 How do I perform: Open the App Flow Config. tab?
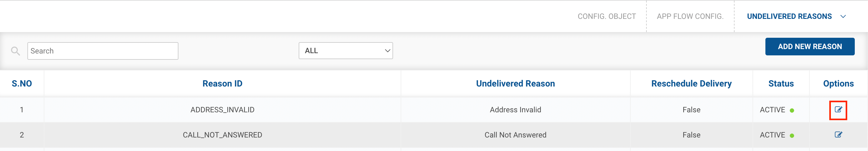[690, 16]
